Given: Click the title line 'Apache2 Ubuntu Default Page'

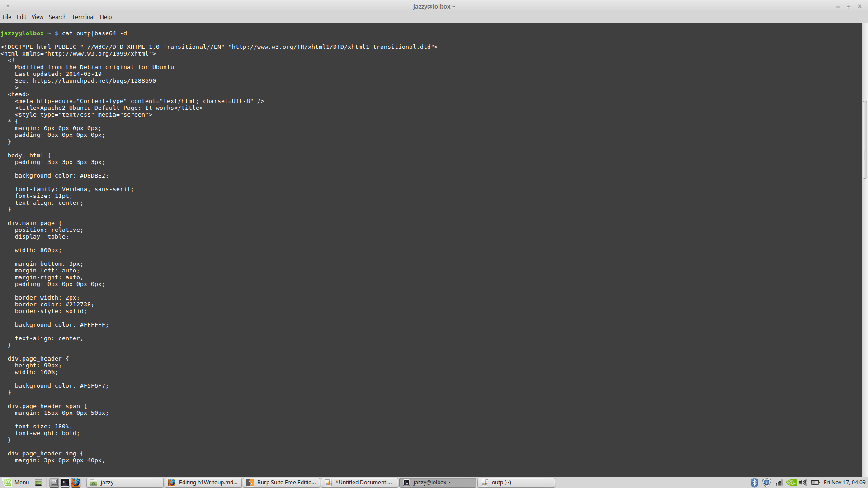Looking at the screenshot, I should [x=109, y=108].
